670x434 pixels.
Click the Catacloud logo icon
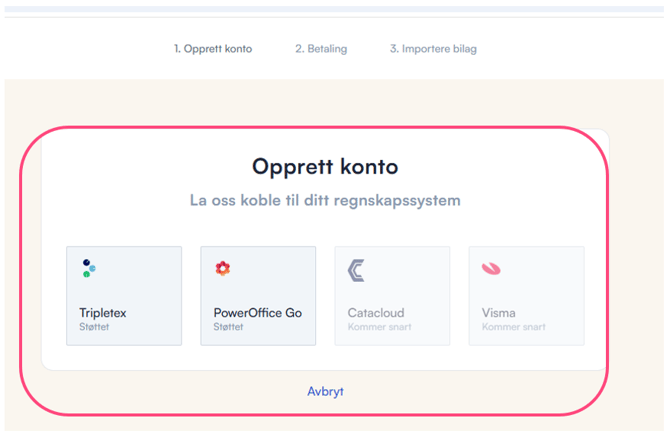pyautogui.click(x=357, y=269)
